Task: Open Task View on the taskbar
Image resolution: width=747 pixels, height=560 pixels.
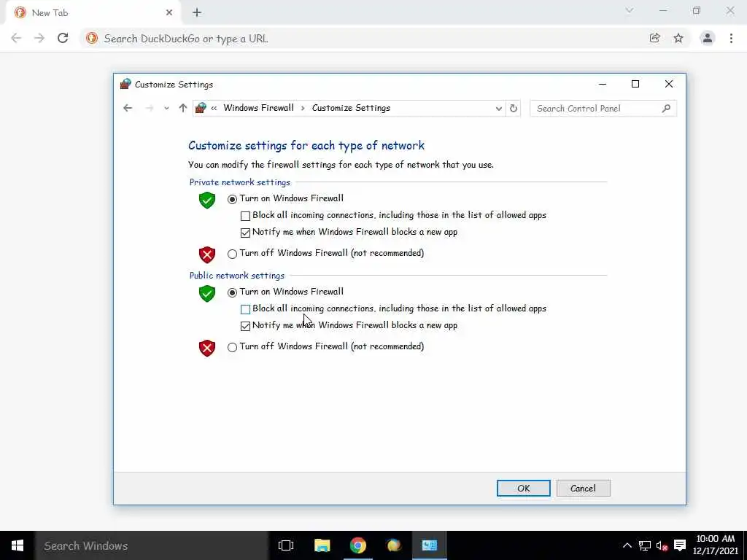Action: [286, 545]
